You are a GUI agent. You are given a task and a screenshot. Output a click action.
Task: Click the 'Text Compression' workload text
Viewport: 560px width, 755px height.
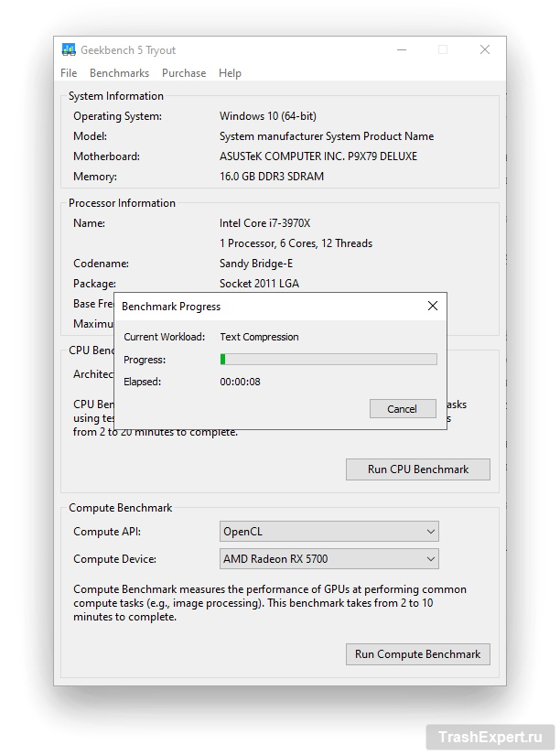pyautogui.click(x=259, y=337)
